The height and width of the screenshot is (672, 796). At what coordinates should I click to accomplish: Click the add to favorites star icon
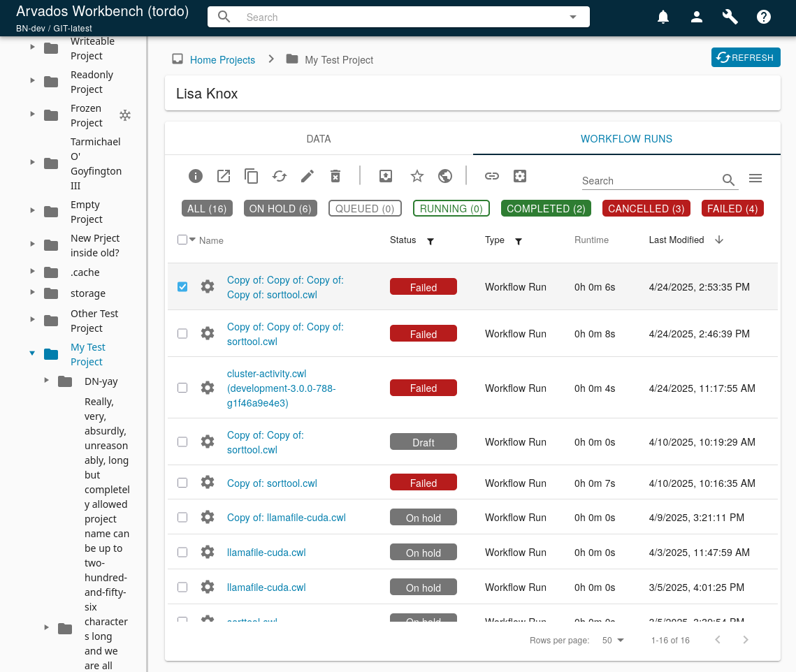point(417,176)
